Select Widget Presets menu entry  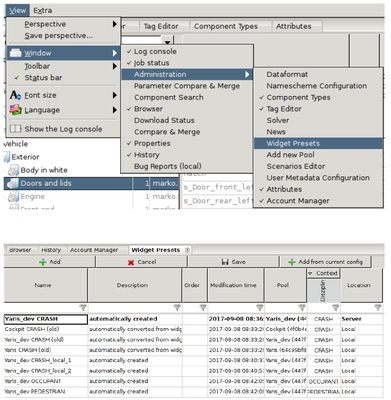click(x=318, y=143)
